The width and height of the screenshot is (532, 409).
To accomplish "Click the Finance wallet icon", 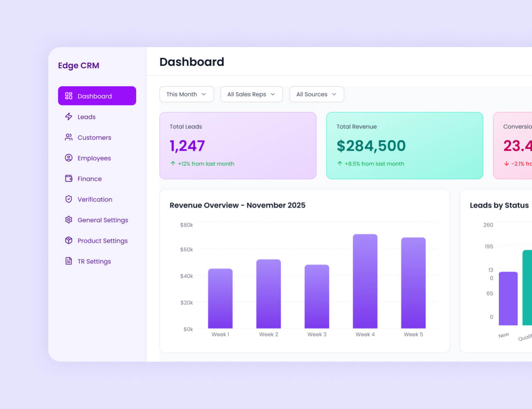I will click(69, 179).
